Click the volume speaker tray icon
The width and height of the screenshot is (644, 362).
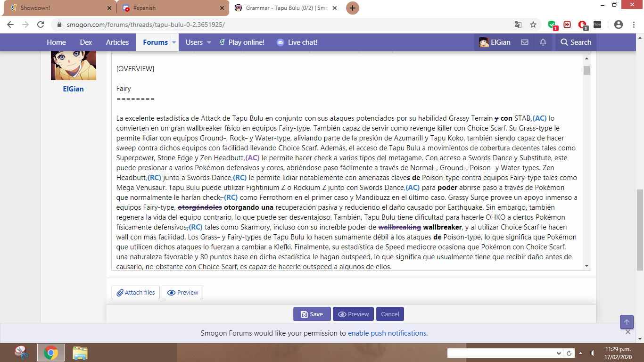[593, 353]
